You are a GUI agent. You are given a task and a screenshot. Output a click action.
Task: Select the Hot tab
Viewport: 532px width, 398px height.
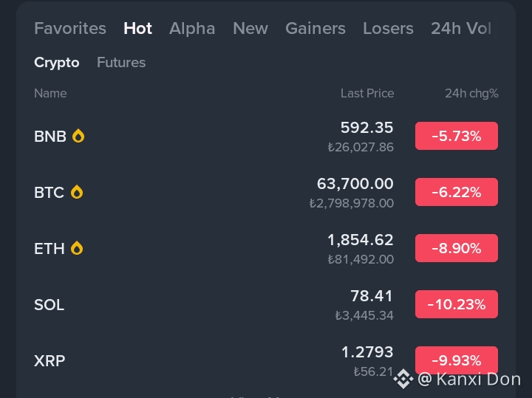(137, 28)
